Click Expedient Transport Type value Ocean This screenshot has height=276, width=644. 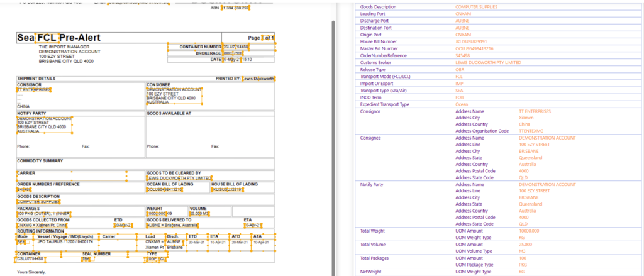[462, 105]
